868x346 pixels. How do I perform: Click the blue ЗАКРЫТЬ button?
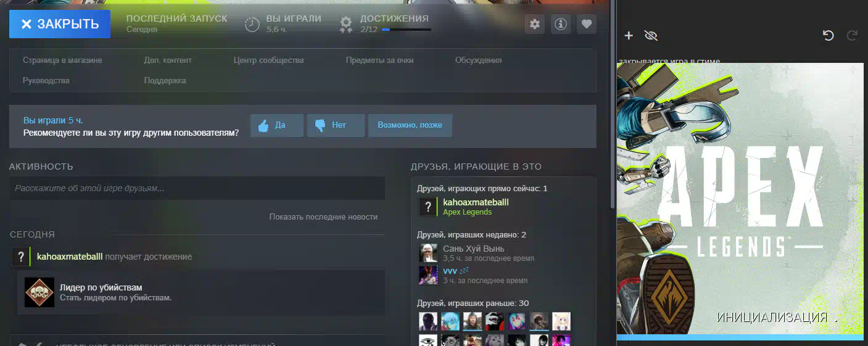point(60,24)
